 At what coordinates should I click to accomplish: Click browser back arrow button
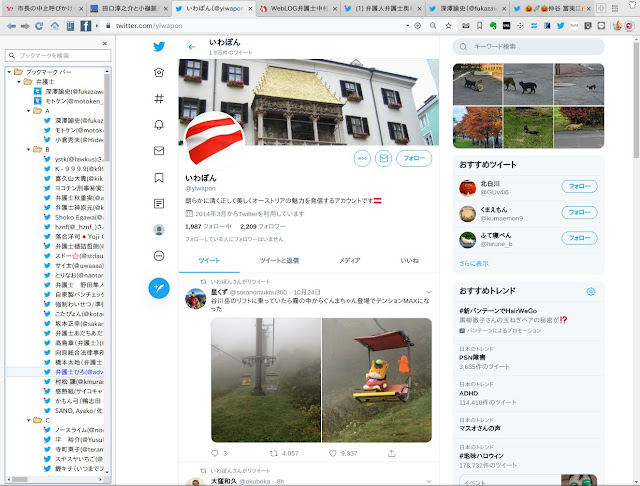pos(11,26)
